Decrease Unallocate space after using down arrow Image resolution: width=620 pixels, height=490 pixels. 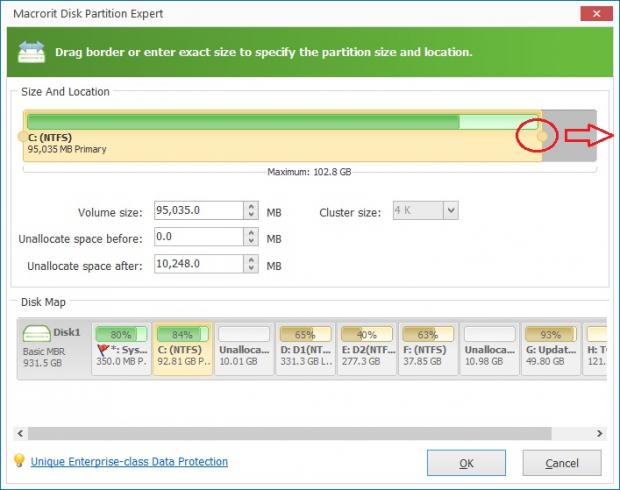point(251,269)
